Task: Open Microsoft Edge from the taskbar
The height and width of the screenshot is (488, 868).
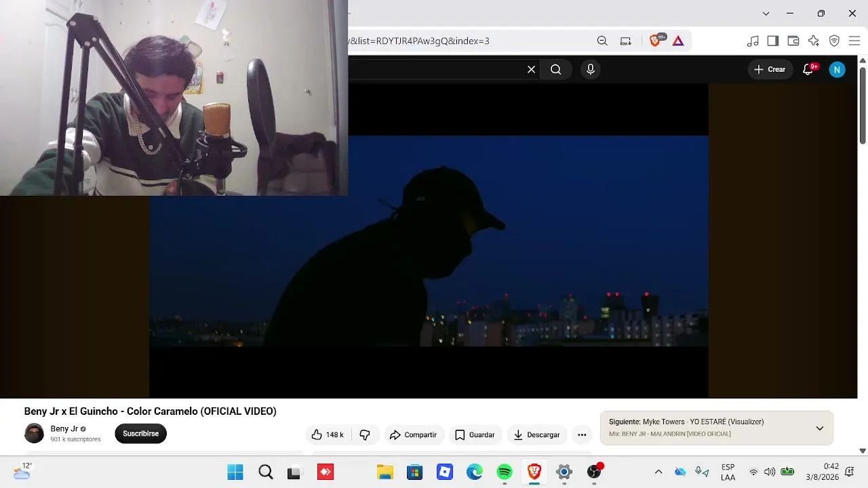Action: click(x=475, y=472)
